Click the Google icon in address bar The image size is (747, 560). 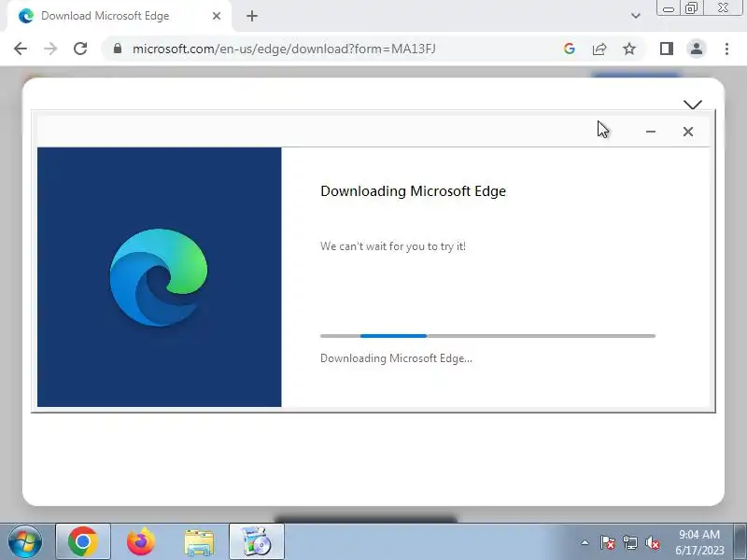coord(569,49)
